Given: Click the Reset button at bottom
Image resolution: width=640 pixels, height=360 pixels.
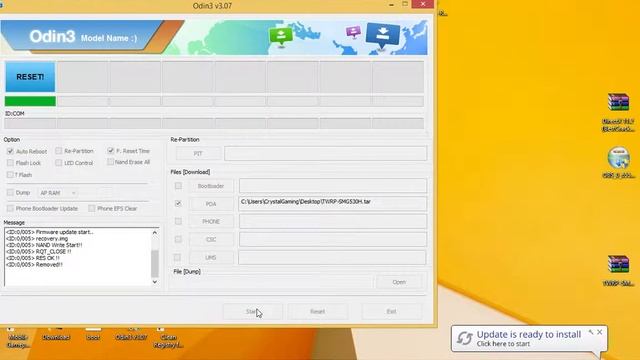Looking at the screenshot, I should (x=318, y=311).
